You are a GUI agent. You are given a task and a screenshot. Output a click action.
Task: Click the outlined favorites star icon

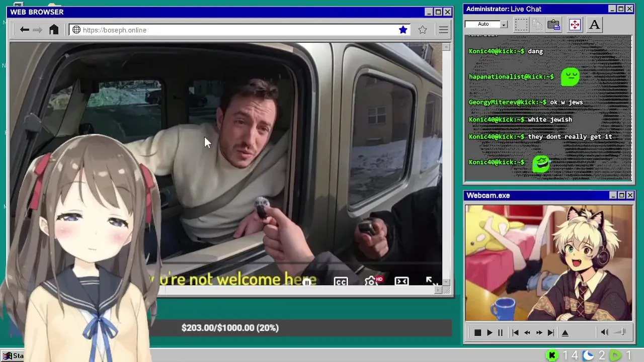423,30
